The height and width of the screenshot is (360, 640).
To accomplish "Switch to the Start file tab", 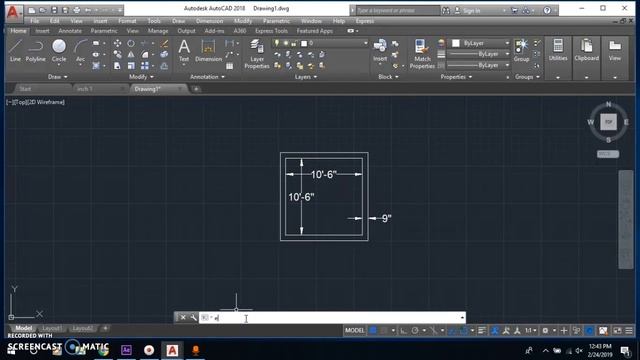I will click(x=25, y=89).
